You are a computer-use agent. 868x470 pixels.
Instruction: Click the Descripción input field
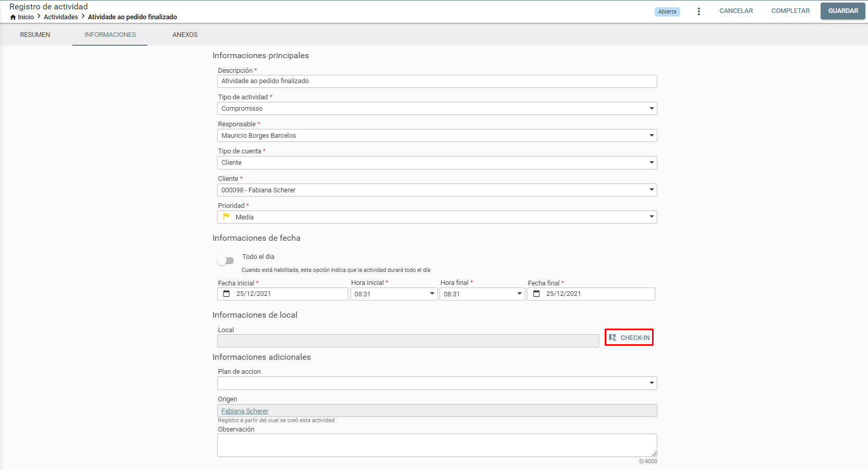[437, 81]
